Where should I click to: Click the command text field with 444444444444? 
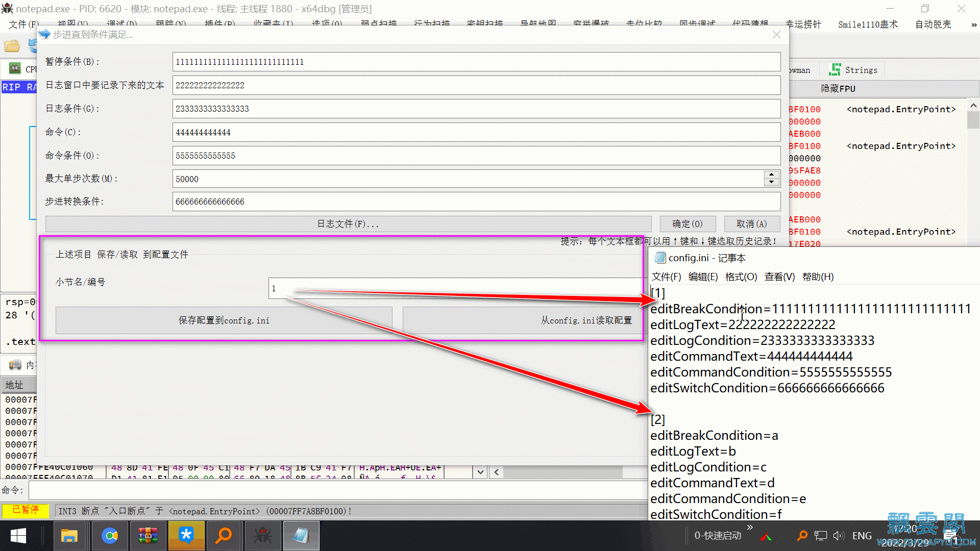point(476,132)
